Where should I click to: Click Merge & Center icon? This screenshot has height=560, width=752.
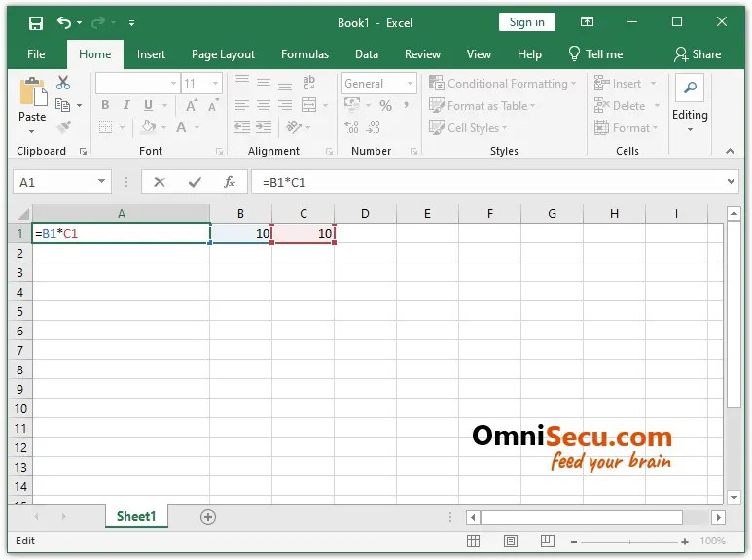coord(308,105)
